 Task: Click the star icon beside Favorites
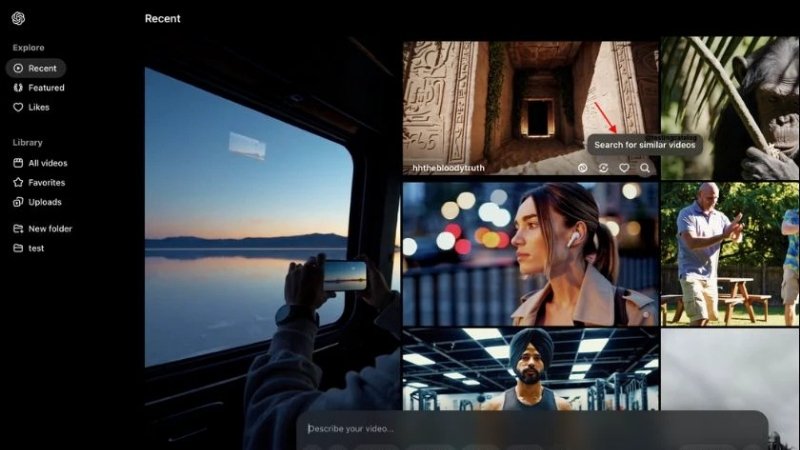(x=18, y=183)
